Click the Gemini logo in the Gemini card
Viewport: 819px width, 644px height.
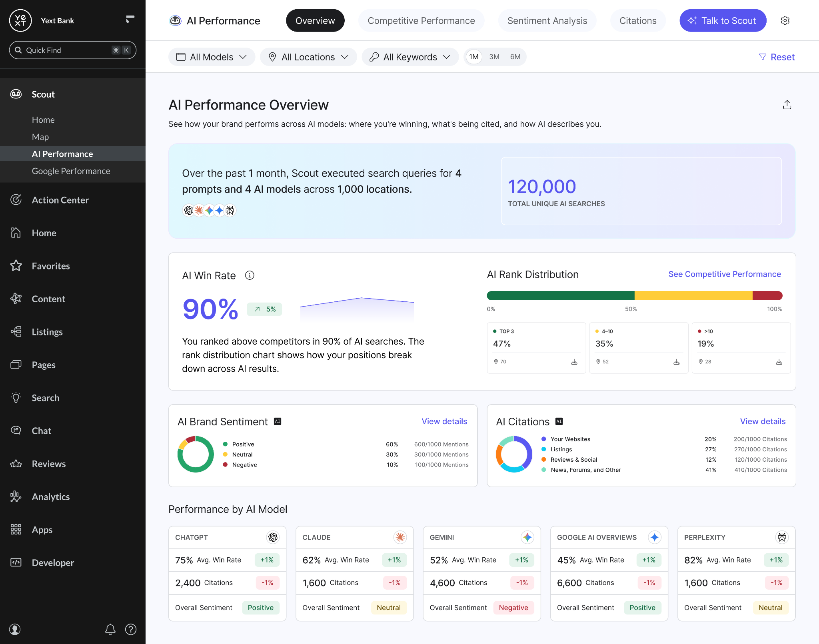527,537
